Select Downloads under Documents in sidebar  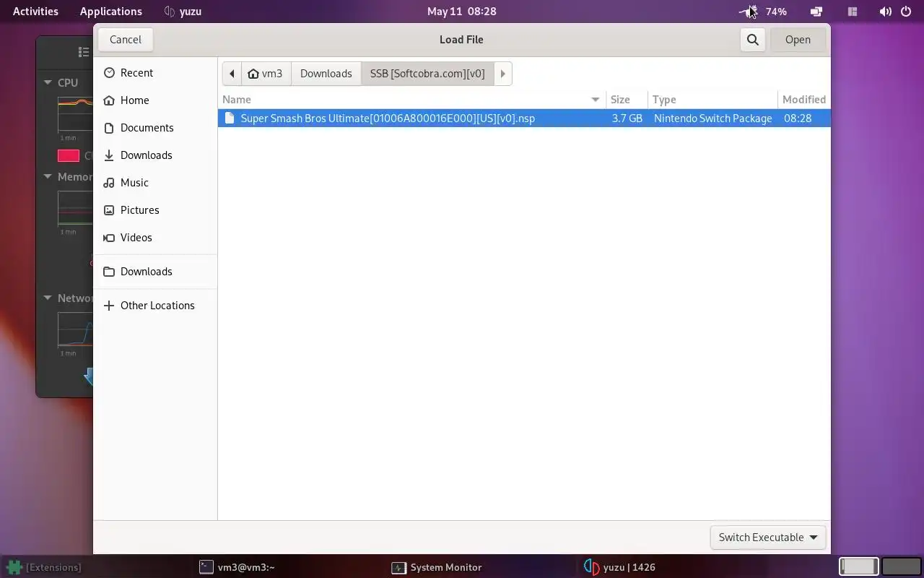155,155
